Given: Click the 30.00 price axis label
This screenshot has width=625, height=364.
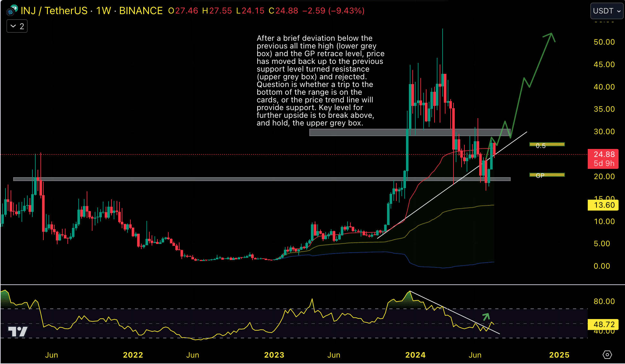Looking at the screenshot, I should click(604, 132).
